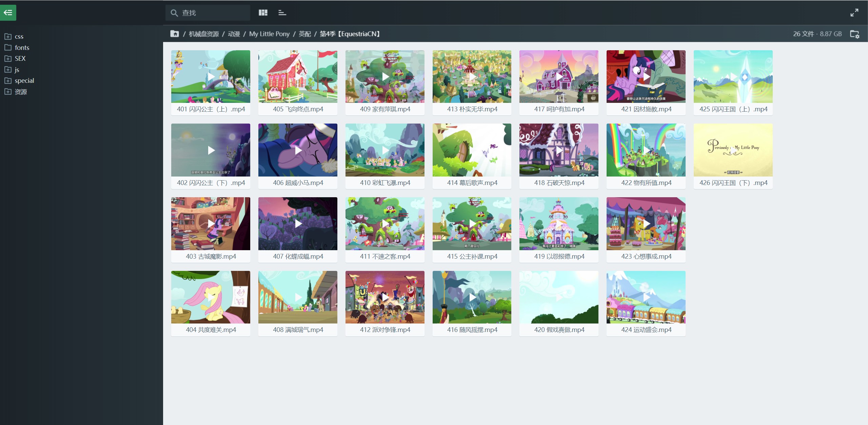Play video 424 运动盛会.mp4
This screenshot has width=868, height=425.
pyautogui.click(x=646, y=297)
